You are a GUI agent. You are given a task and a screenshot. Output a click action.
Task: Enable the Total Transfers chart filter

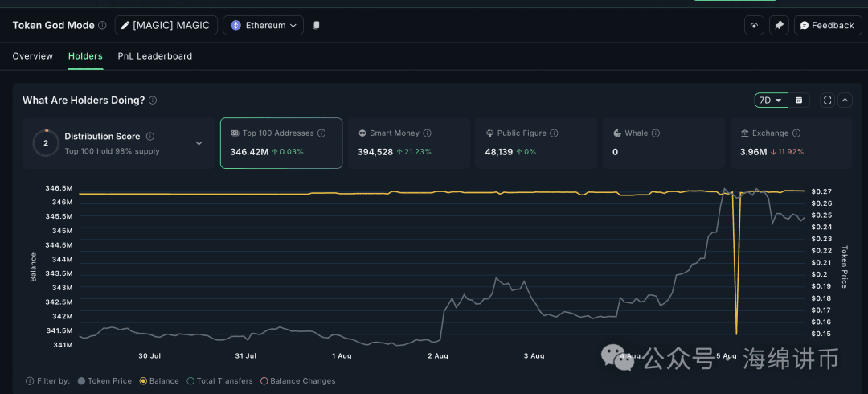tap(220, 380)
